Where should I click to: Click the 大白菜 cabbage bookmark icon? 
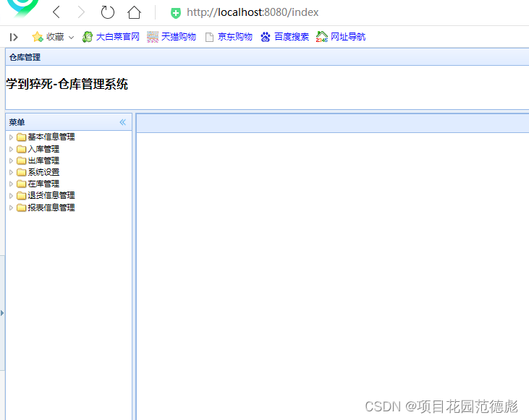[88, 36]
